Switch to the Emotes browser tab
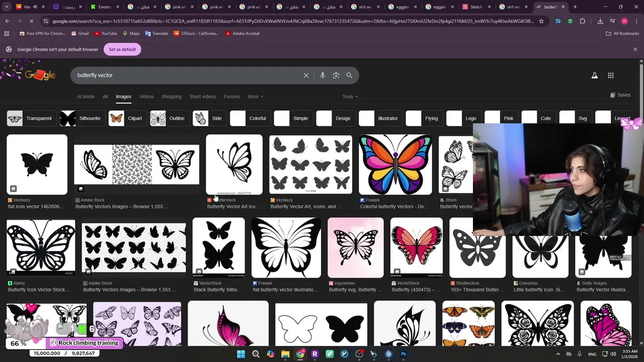This screenshot has width=644, height=362. pos(104,7)
